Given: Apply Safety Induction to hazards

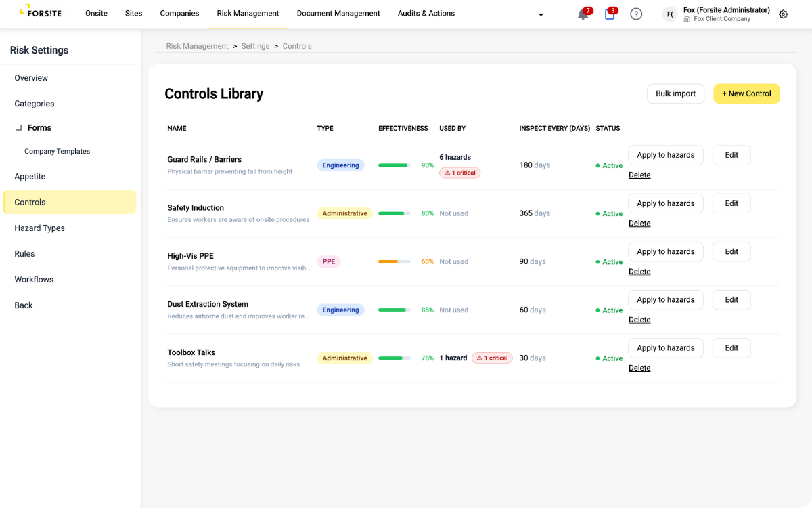Looking at the screenshot, I should tap(666, 203).
